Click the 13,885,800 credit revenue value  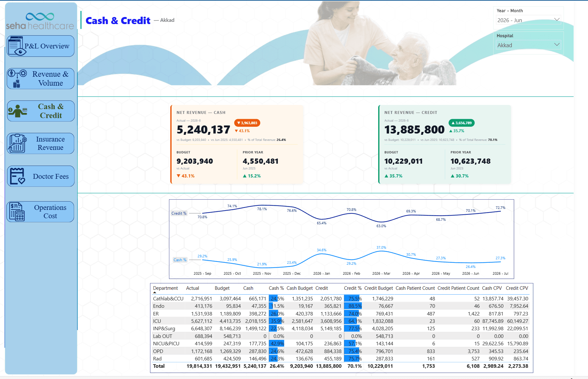(414, 130)
